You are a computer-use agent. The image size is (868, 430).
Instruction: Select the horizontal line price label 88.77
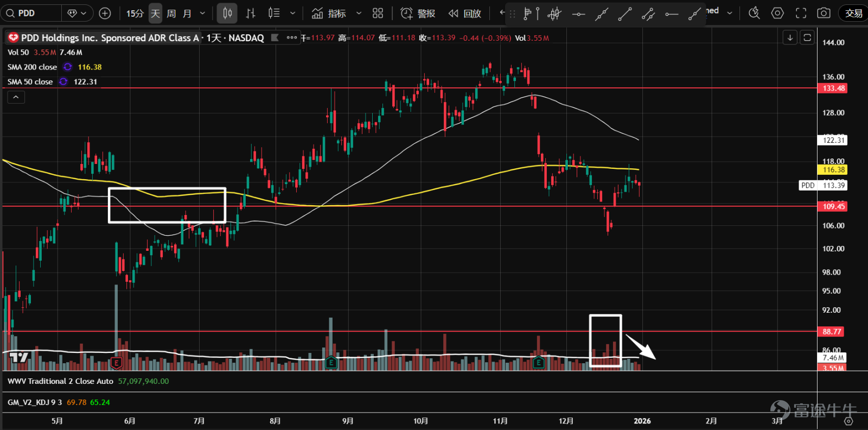(831, 332)
